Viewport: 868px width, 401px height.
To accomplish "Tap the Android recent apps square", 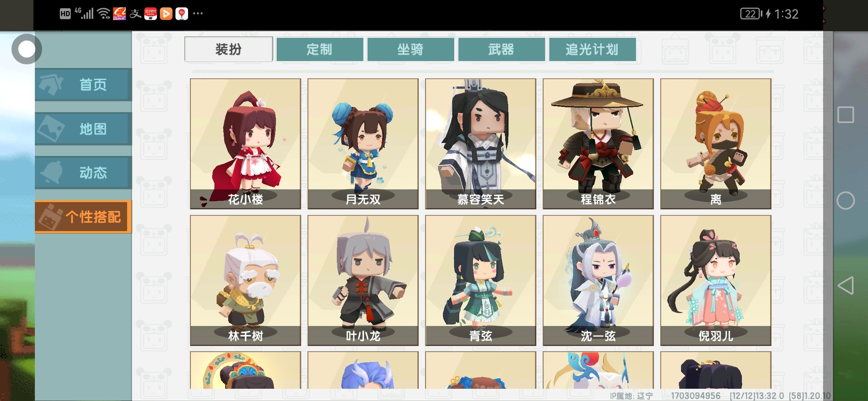I will [846, 115].
